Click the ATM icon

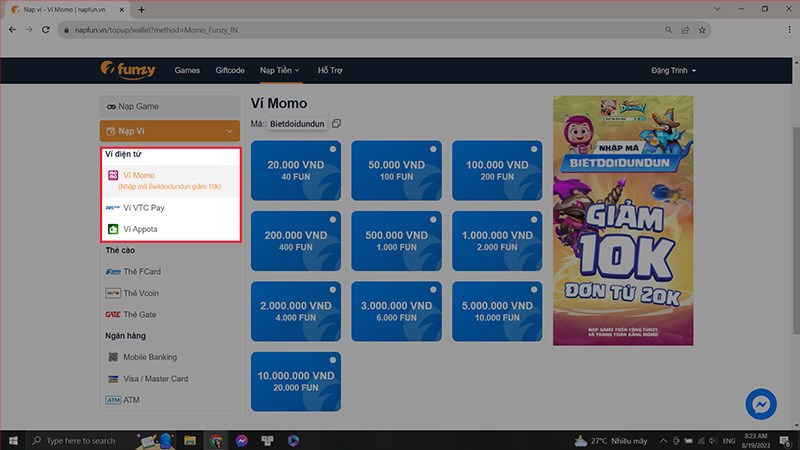click(113, 400)
